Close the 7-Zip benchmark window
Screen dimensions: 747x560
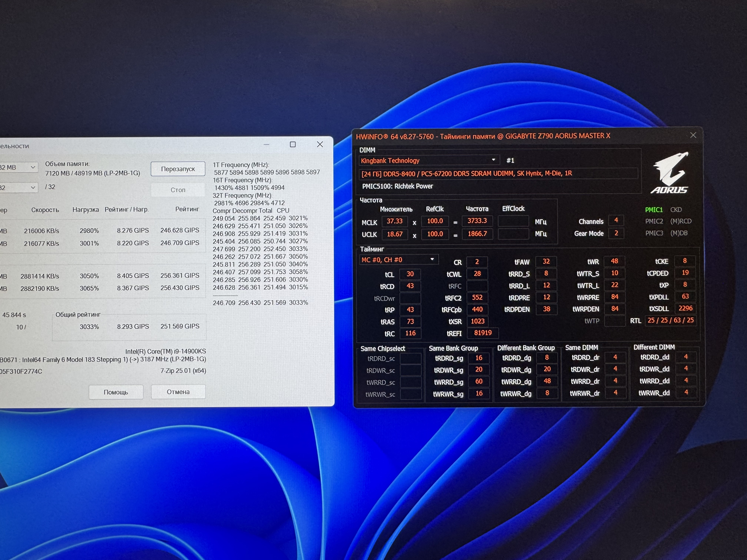320,144
